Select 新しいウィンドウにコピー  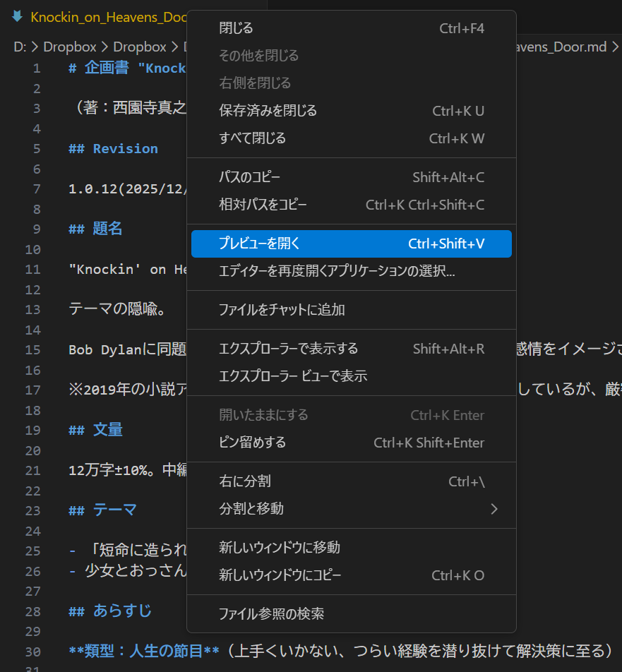(x=280, y=575)
